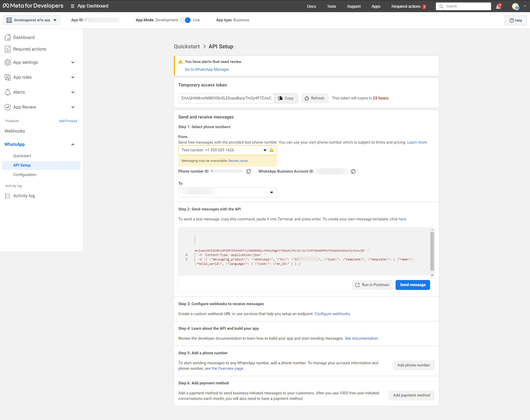The image size is (530, 420).
Task: Click the code box scrollbar thumb
Action: click(432, 251)
